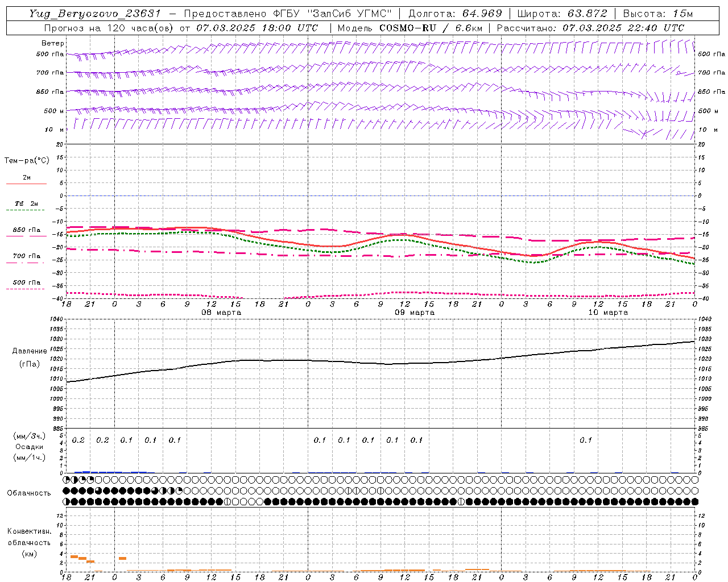Screen dimensions: 728x582
Task: Click the (мм/1ч.) unit label
Action: (x=30, y=458)
